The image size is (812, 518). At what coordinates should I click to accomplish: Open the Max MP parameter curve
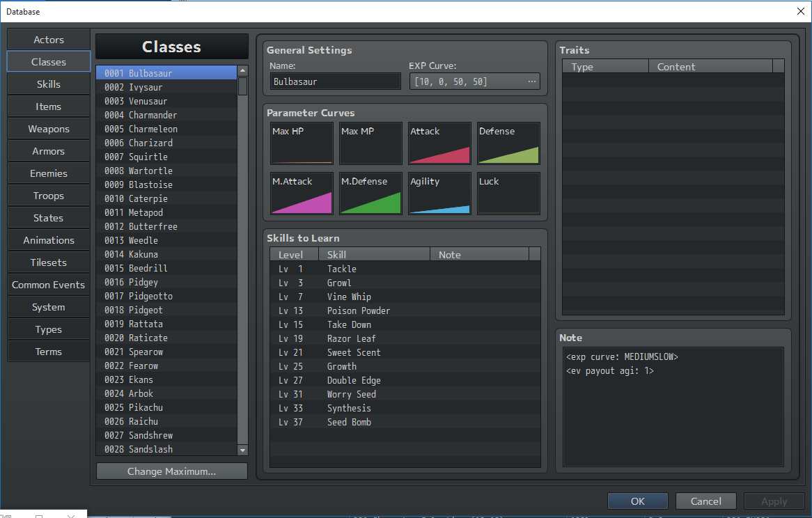coord(370,143)
